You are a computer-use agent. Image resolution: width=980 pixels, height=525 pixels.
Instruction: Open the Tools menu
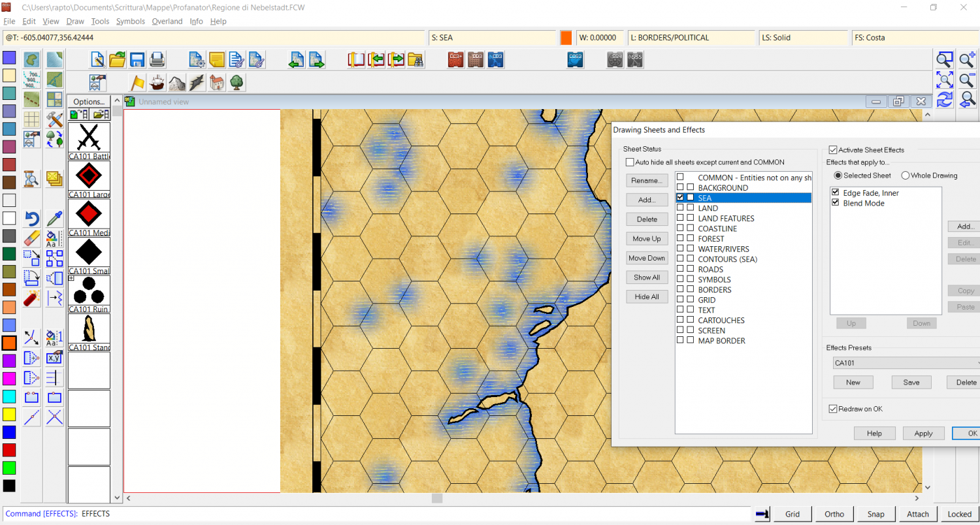coord(100,21)
